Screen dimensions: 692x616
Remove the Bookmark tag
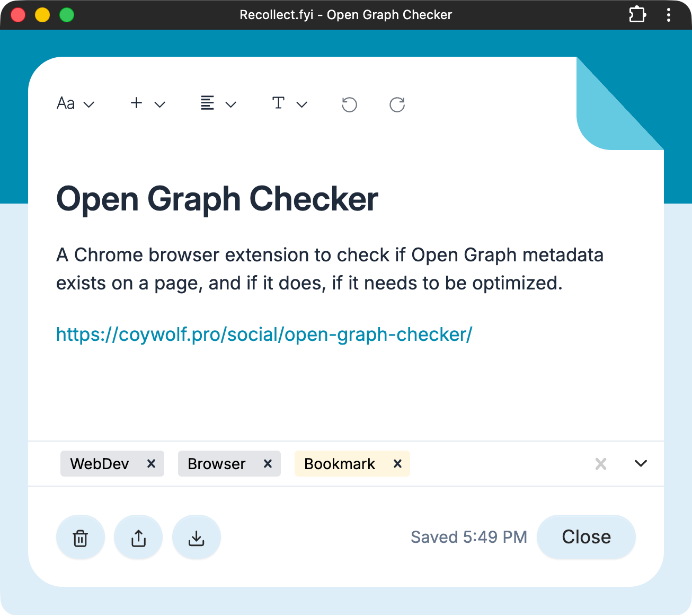coord(397,464)
